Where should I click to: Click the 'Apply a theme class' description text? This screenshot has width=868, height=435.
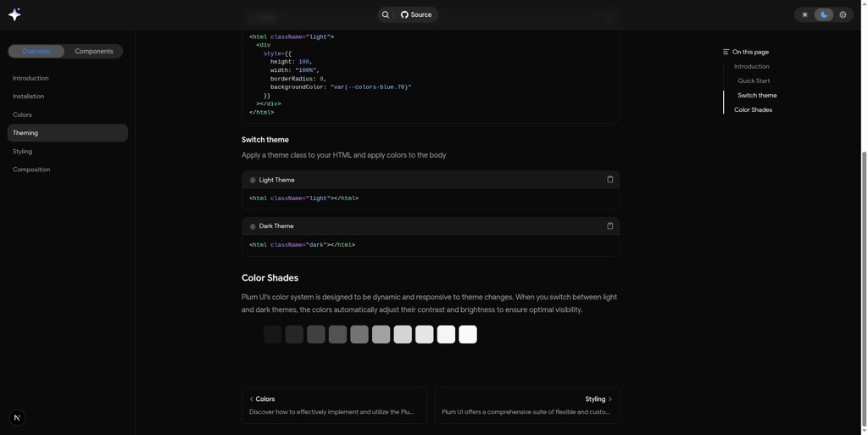(344, 155)
